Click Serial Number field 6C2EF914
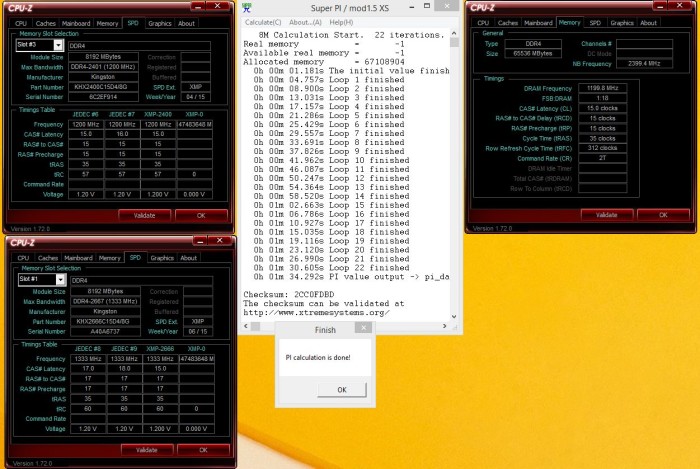Image resolution: width=700 pixels, height=469 pixels. (x=104, y=97)
